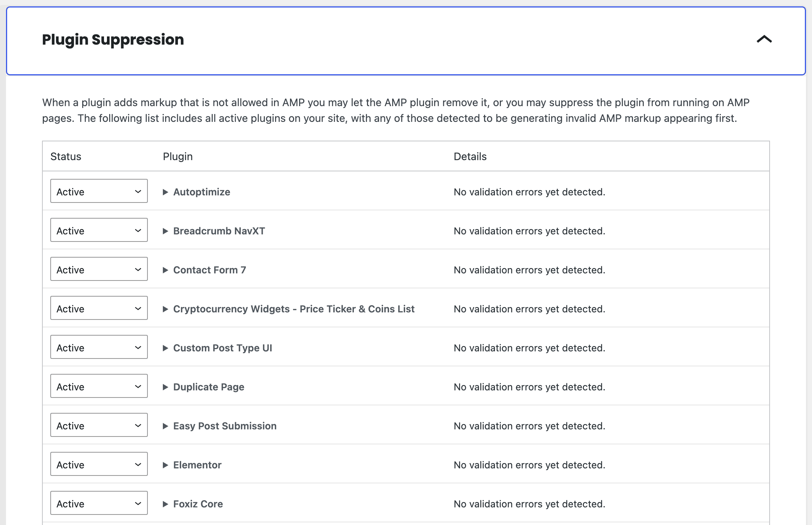
Task: Click the Contact Form 7 row's validation text
Action: tap(529, 270)
